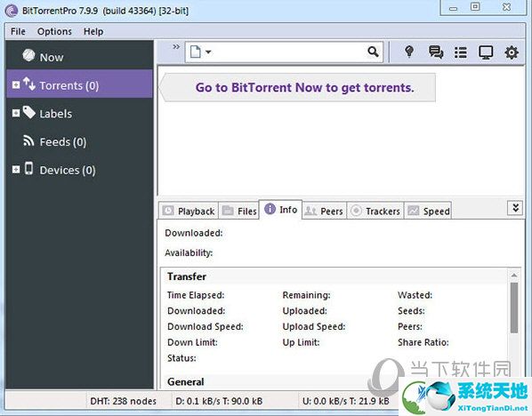
Task: Click the Labels tag icon
Action: [29, 112]
